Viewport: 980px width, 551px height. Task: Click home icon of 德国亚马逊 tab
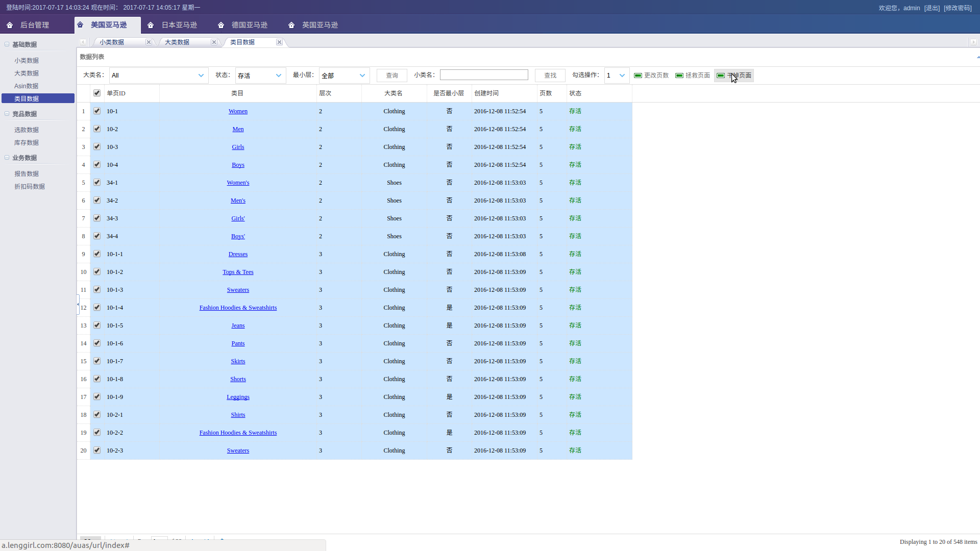coord(221,25)
